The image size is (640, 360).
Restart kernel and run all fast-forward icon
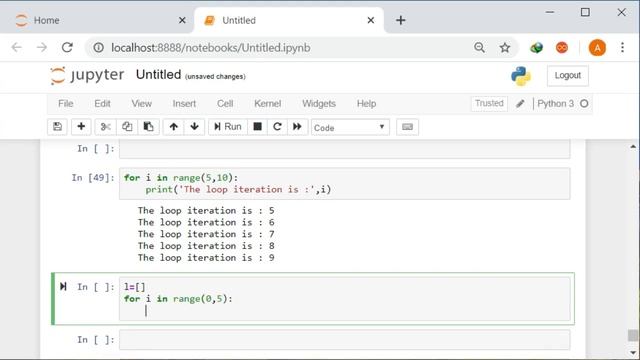point(298,127)
